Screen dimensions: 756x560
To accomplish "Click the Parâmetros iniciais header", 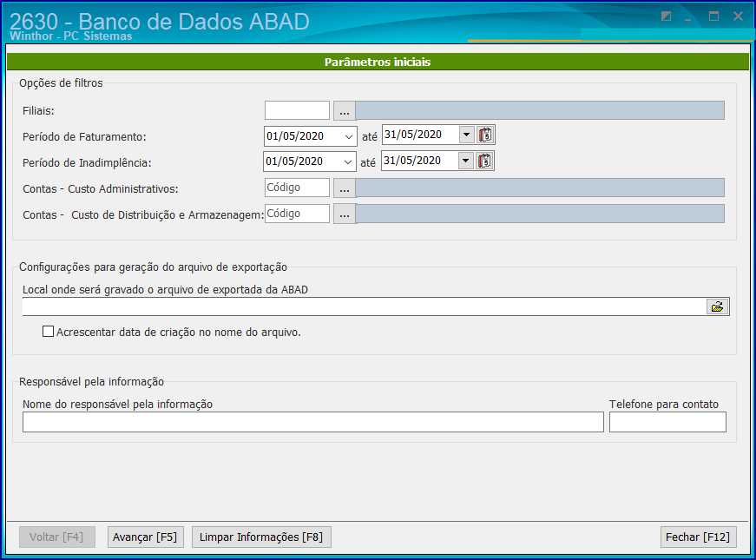I will pos(378,62).
